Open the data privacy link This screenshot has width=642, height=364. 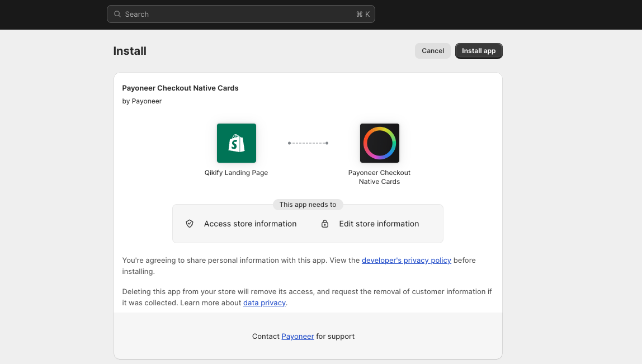coord(265,303)
